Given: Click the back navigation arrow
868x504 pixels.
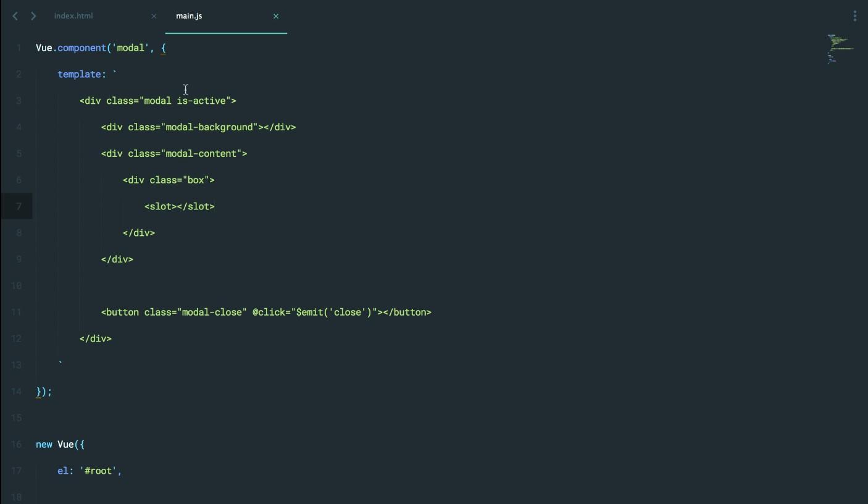Looking at the screenshot, I should click(x=15, y=16).
